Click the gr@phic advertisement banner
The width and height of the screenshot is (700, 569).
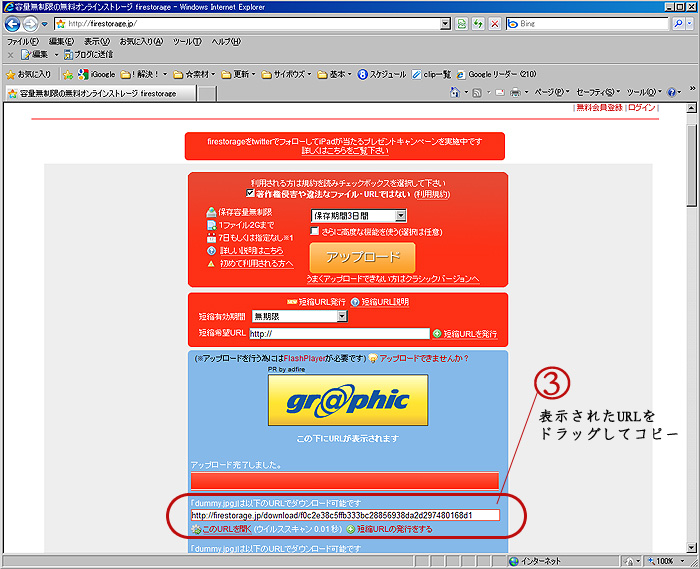[348, 400]
